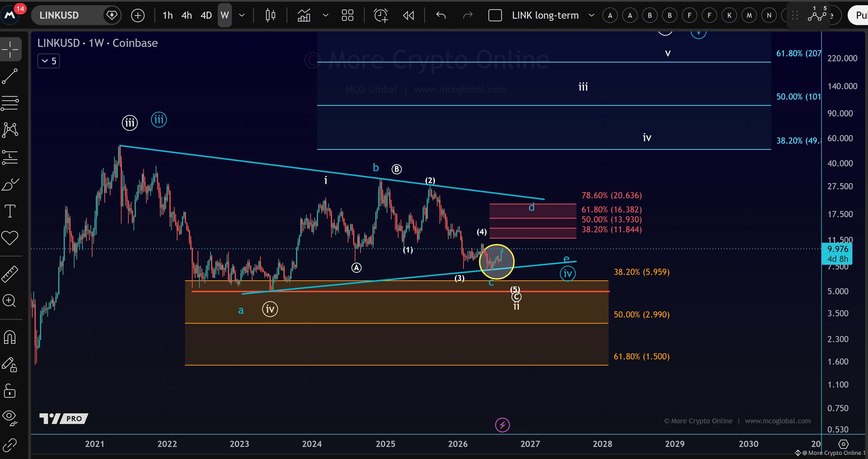
Task: Grab the floating favorites toolbar handle
Action: click(x=795, y=15)
